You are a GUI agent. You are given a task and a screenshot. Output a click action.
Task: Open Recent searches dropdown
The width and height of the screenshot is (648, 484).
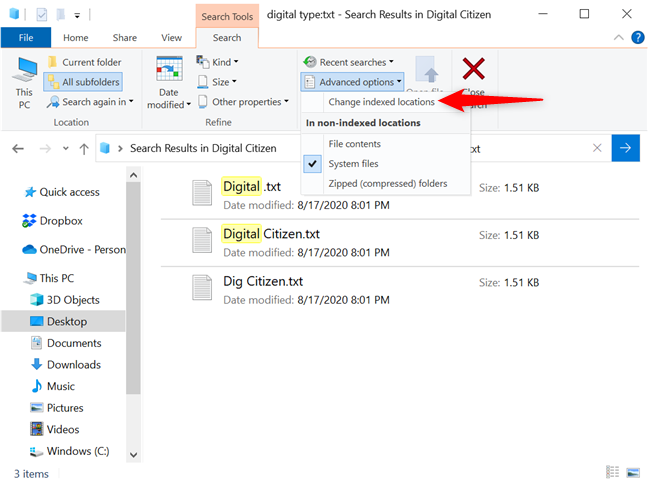point(348,62)
